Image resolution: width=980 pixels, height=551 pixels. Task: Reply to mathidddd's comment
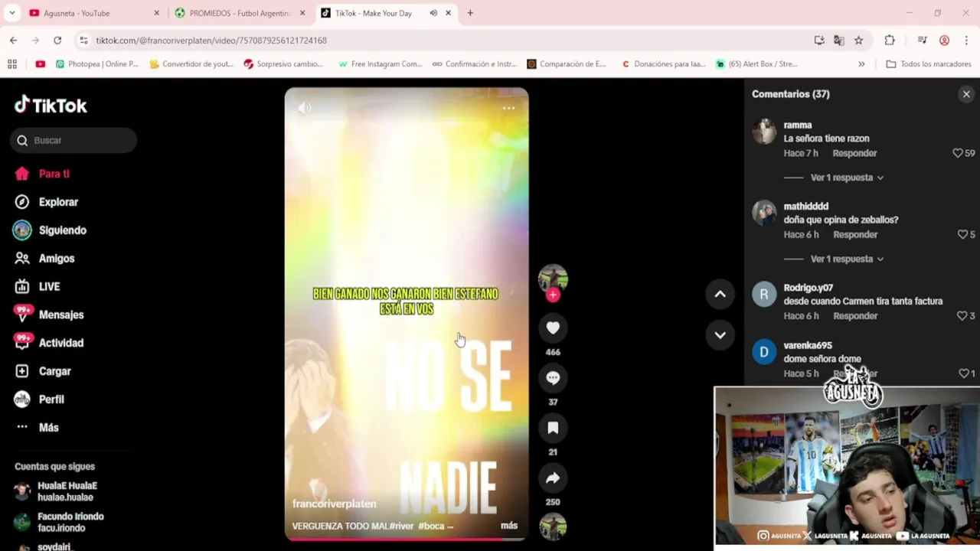pos(855,235)
